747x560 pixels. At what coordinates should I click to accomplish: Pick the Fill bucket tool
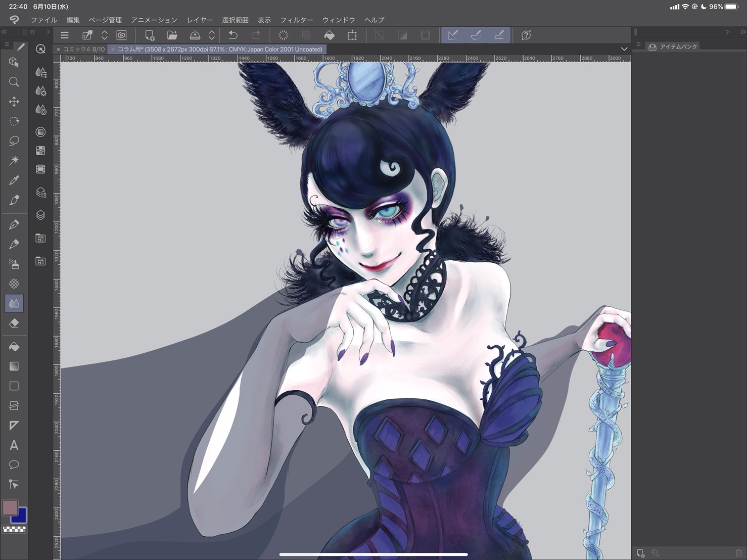tap(14, 347)
